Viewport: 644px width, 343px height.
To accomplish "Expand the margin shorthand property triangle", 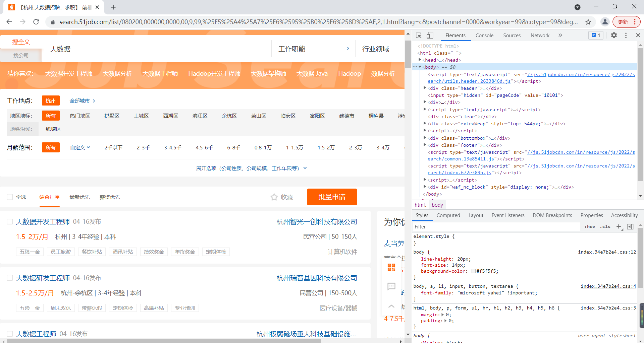I will 443,315.
